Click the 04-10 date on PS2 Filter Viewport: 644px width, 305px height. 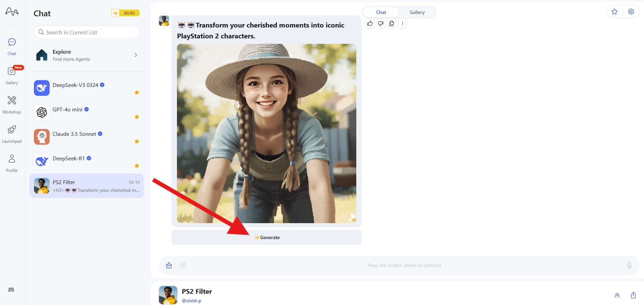[134, 182]
